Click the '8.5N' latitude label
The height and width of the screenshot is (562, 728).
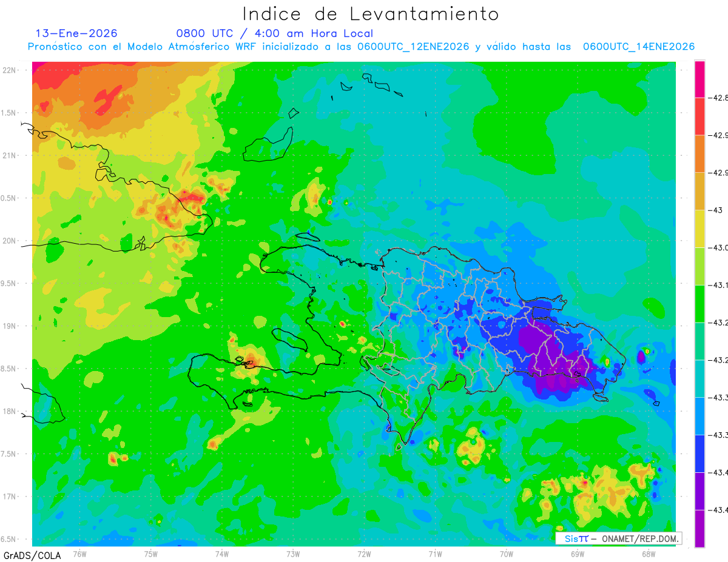pos(8,369)
